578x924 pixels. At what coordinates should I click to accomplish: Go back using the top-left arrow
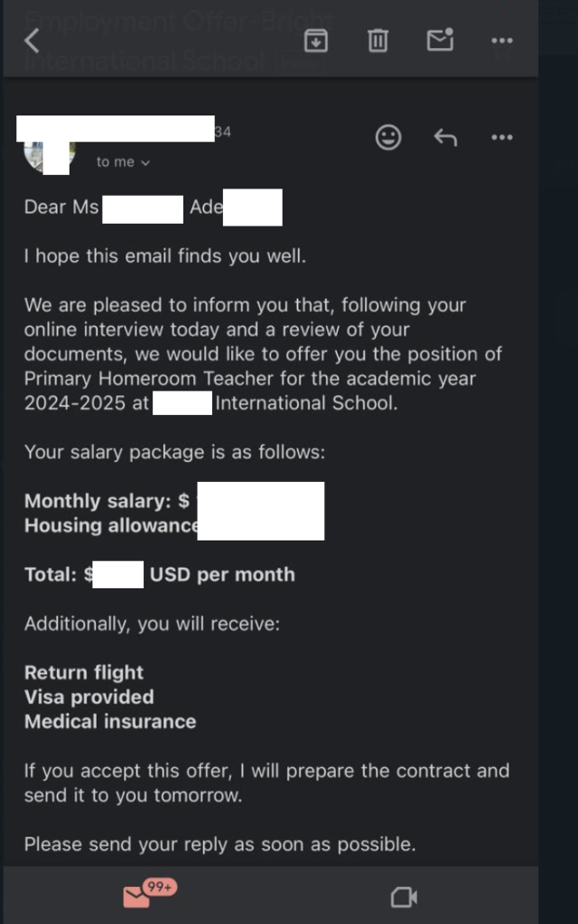point(33,41)
